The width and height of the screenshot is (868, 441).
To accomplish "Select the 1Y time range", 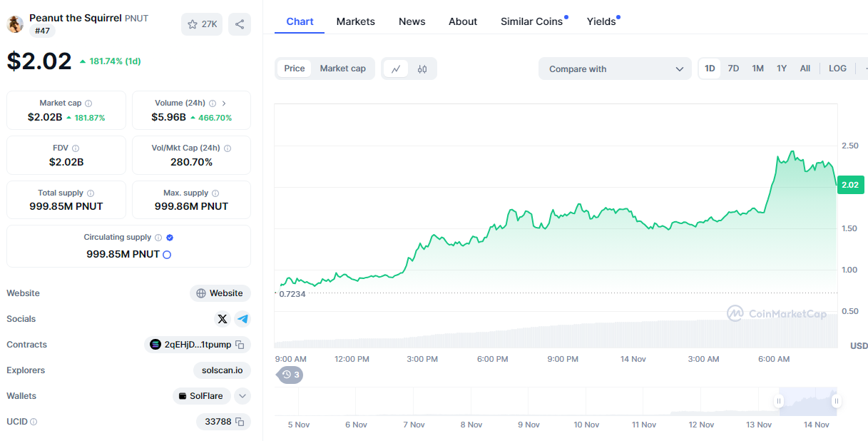I will click(x=782, y=69).
